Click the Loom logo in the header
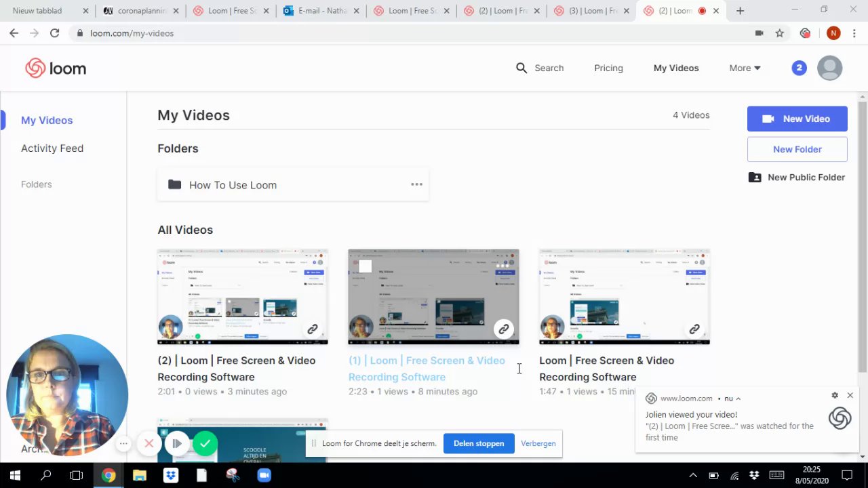 [56, 68]
